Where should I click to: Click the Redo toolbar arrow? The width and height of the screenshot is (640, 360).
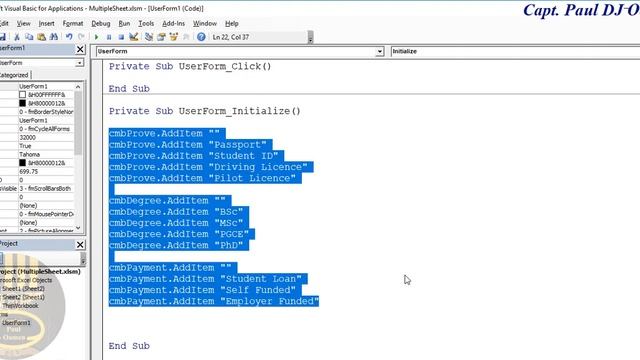(x=81, y=37)
